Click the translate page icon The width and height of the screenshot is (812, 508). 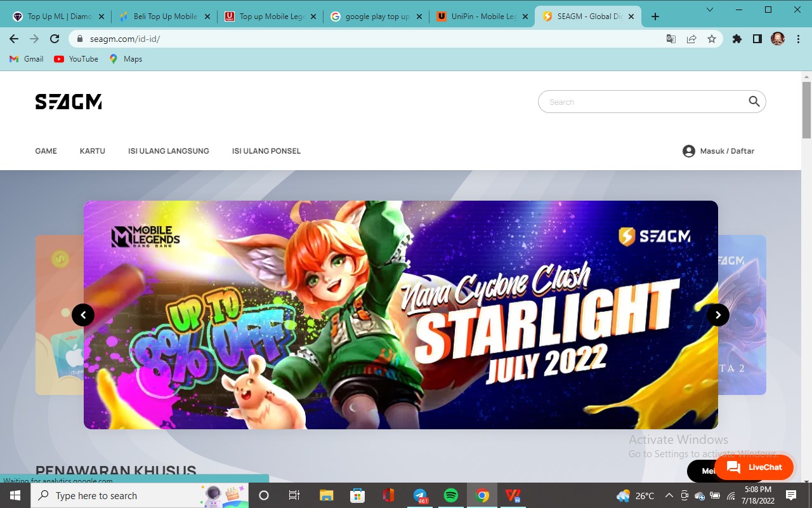[x=671, y=39]
